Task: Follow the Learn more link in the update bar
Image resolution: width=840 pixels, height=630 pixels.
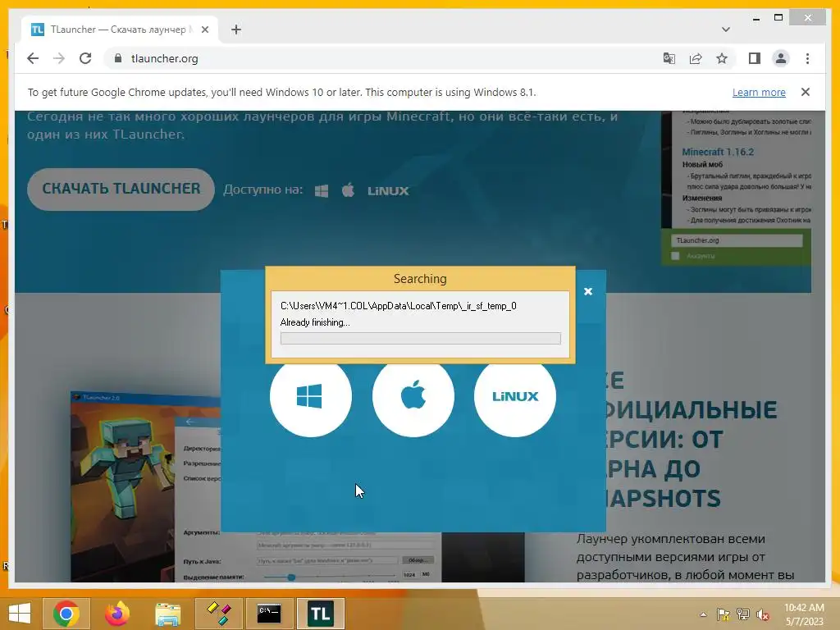Action: pyautogui.click(x=759, y=92)
